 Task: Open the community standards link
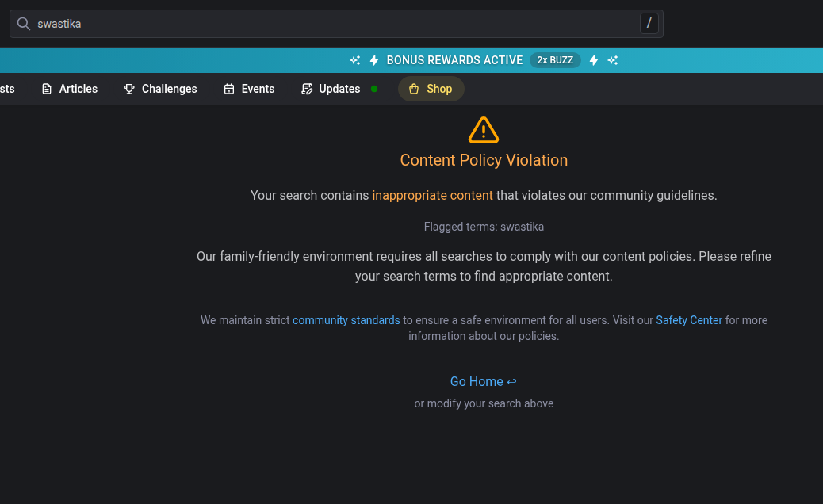click(x=346, y=320)
